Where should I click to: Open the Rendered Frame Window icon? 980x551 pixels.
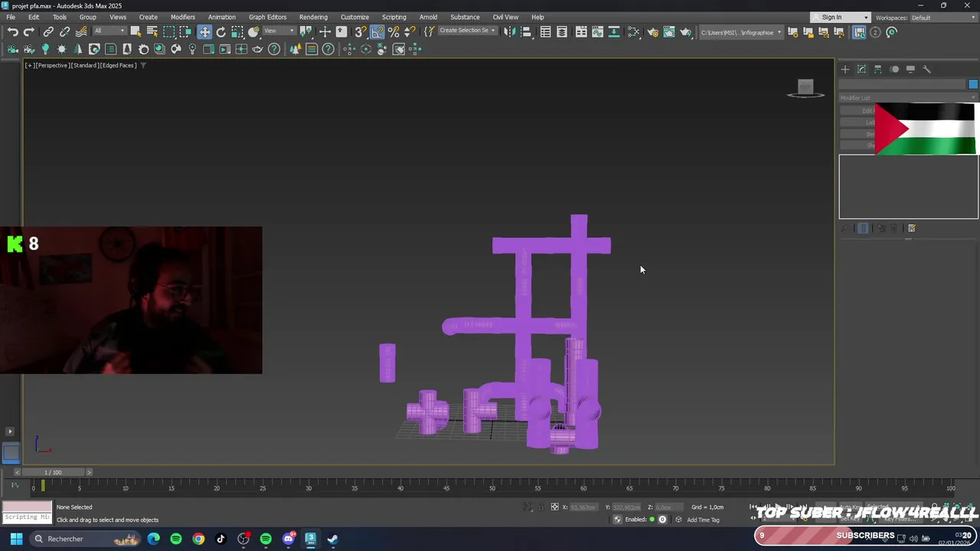[668, 32]
